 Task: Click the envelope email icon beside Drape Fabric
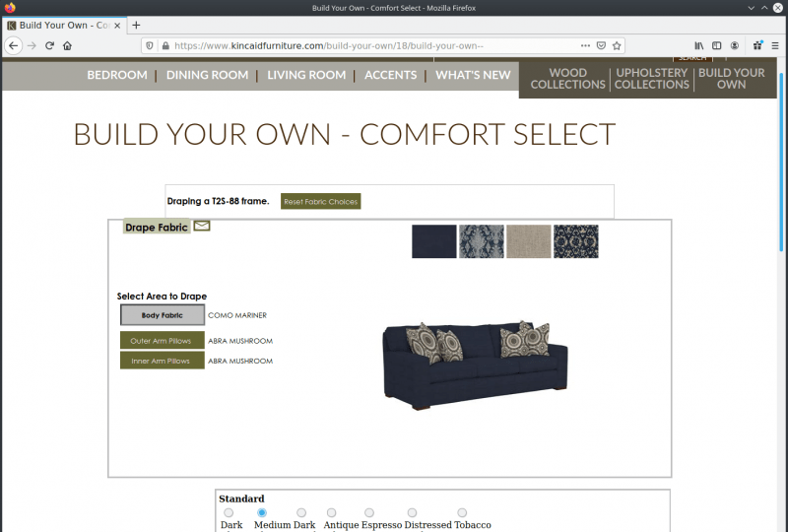202,226
